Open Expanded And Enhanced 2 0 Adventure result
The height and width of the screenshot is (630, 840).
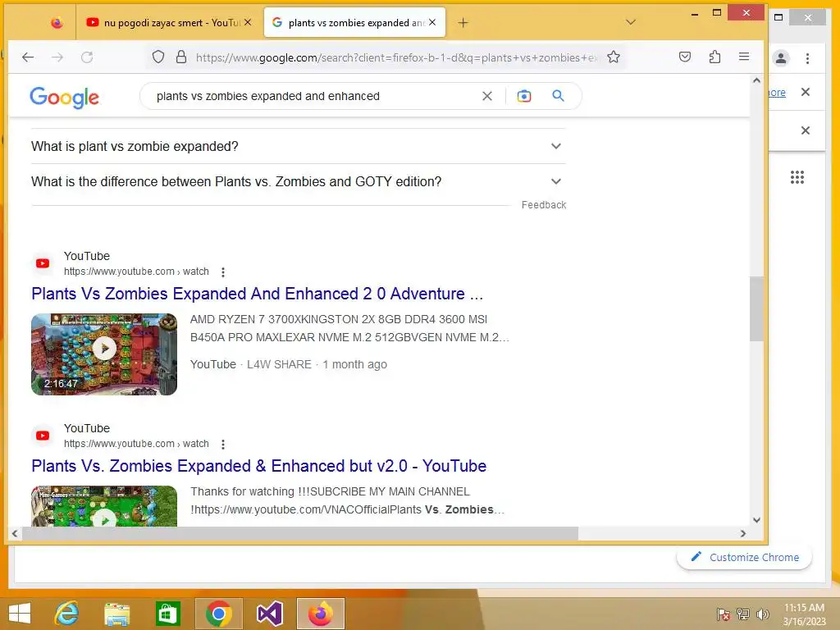pos(257,294)
